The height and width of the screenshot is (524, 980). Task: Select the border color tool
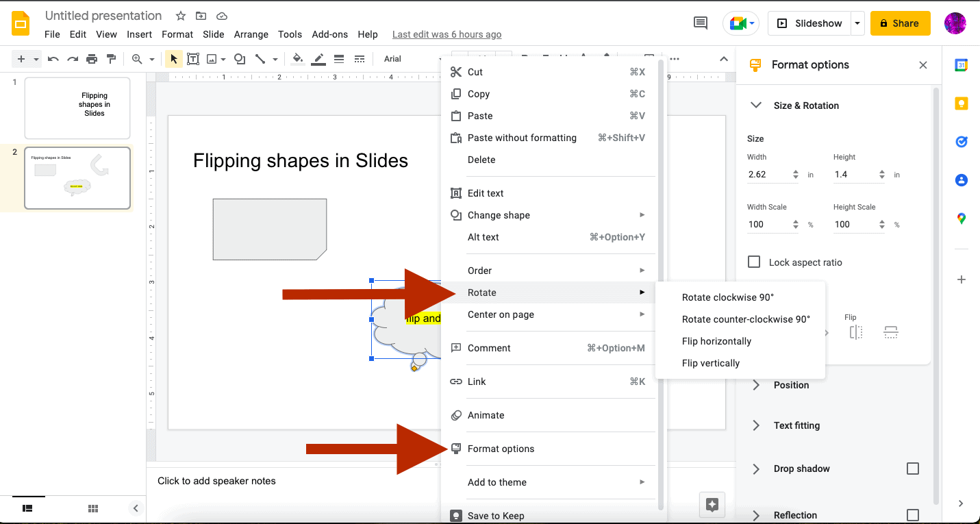(318, 59)
